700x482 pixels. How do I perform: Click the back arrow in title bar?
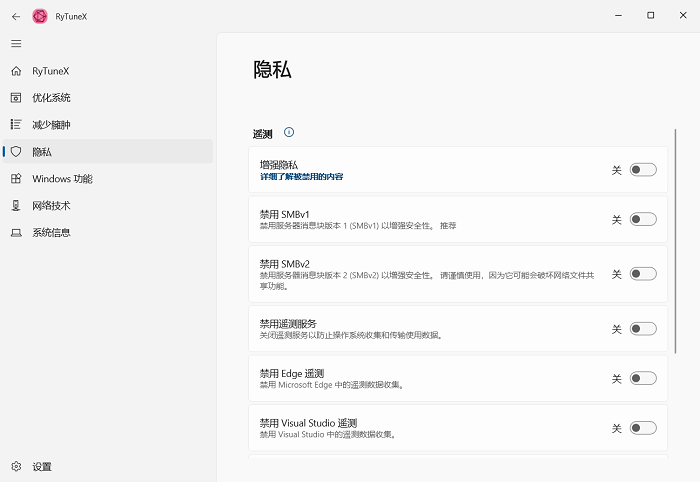[15, 16]
